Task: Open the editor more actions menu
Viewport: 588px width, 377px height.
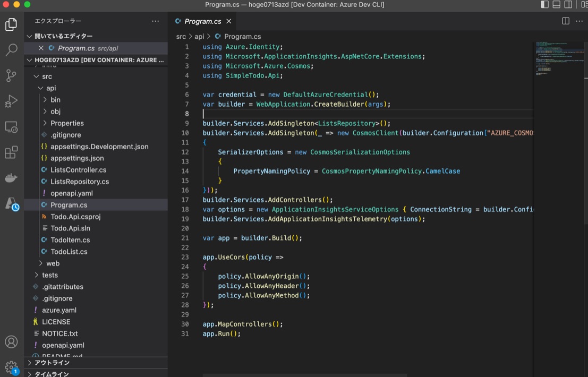Action: coord(580,21)
